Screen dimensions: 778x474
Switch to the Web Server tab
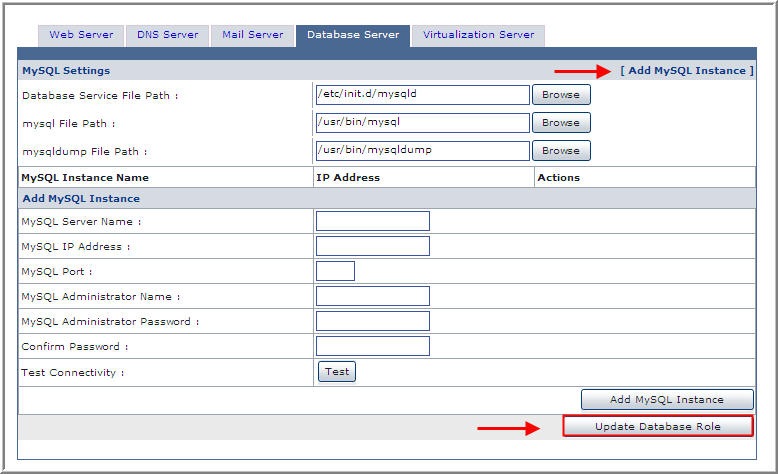(x=81, y=35)
